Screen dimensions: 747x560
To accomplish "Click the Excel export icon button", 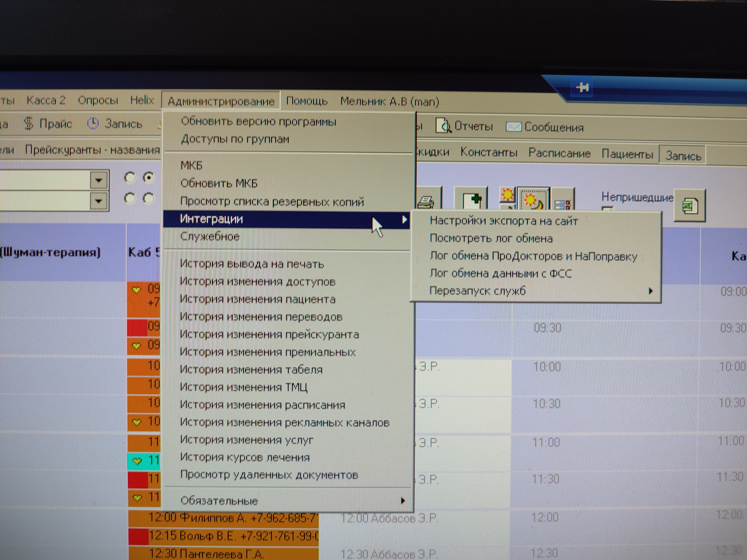I will (690, 206).
